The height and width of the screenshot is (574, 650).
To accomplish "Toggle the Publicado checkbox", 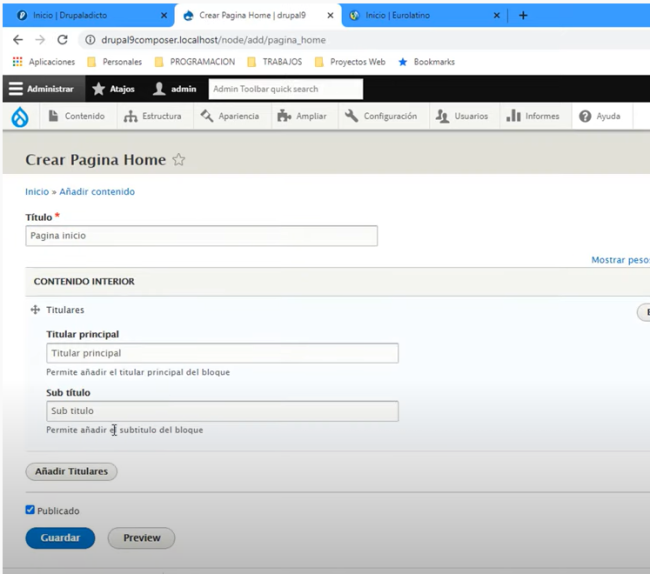I will coord(30,510).
